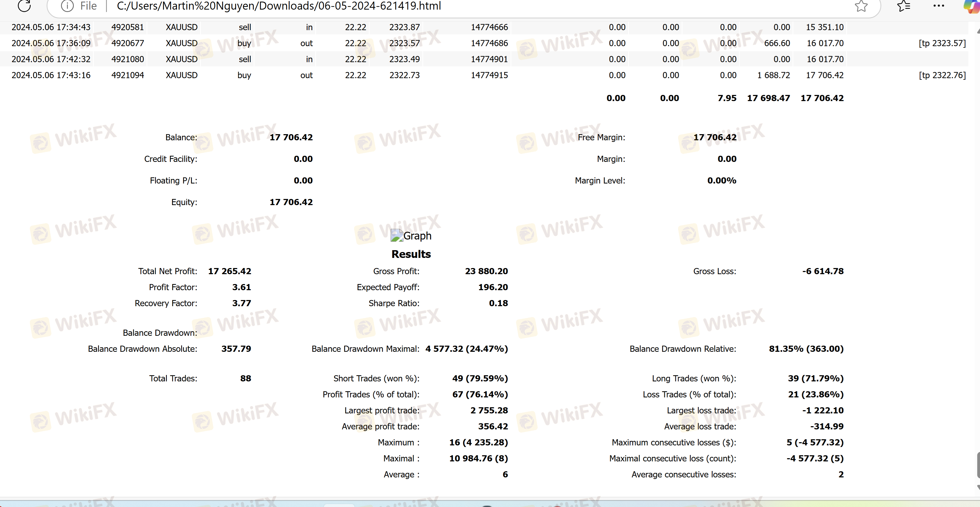Click the comment [tp 2323.57]
This screenshot has height=507, width=980.
[x=942, y=43]
